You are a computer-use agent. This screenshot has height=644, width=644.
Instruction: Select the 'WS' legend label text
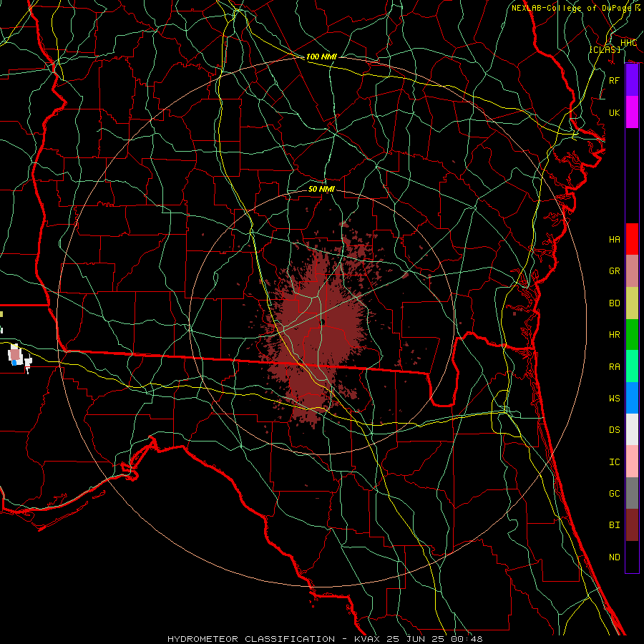pyautogui.click(x=615, y=399)
